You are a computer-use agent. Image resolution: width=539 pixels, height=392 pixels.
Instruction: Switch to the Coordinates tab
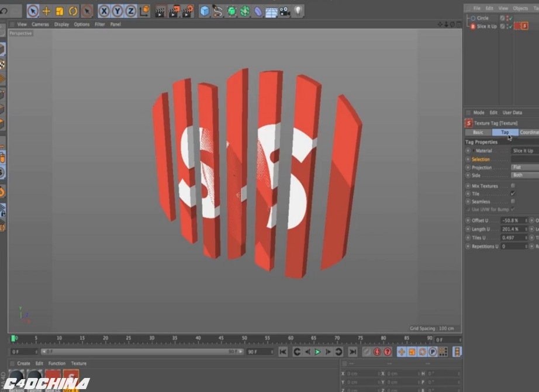coord(529,132)
